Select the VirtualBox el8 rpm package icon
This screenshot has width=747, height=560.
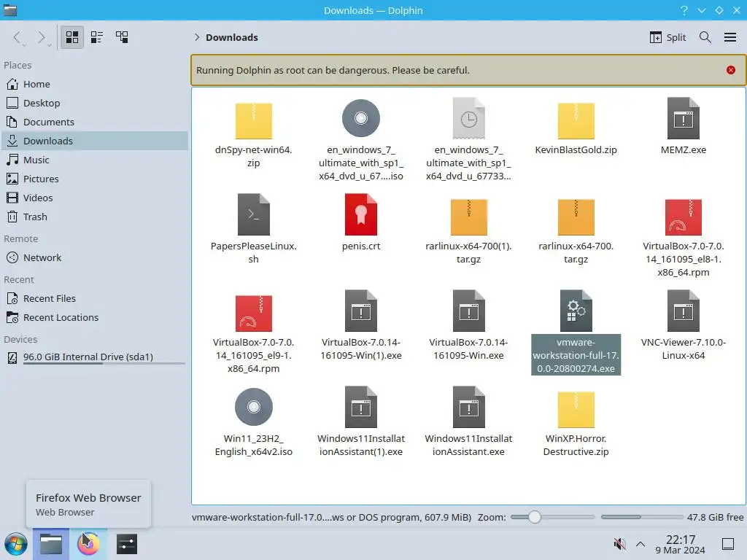pos(683,217)
